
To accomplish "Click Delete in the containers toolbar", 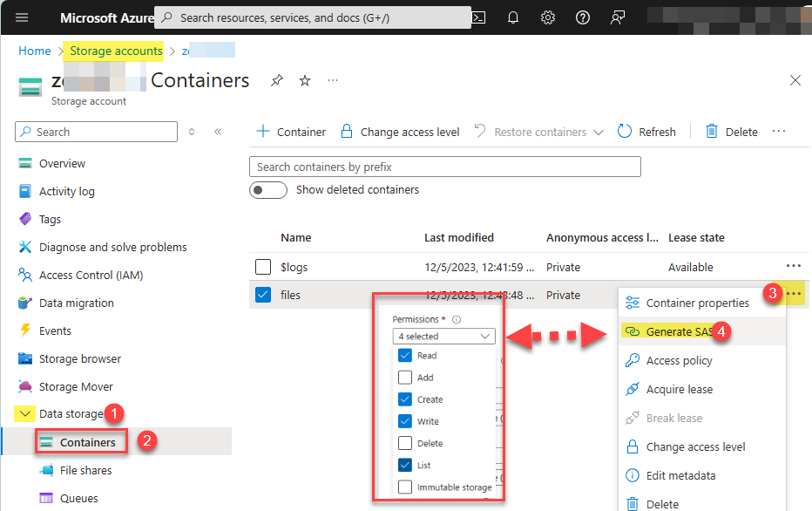I will (x=731, y=132).
